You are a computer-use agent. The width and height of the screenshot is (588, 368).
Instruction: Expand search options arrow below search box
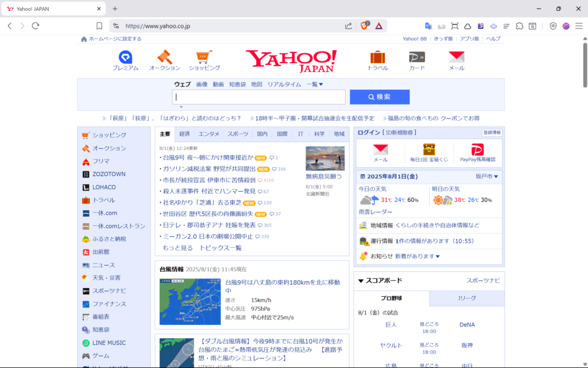[x=181, y=107]
